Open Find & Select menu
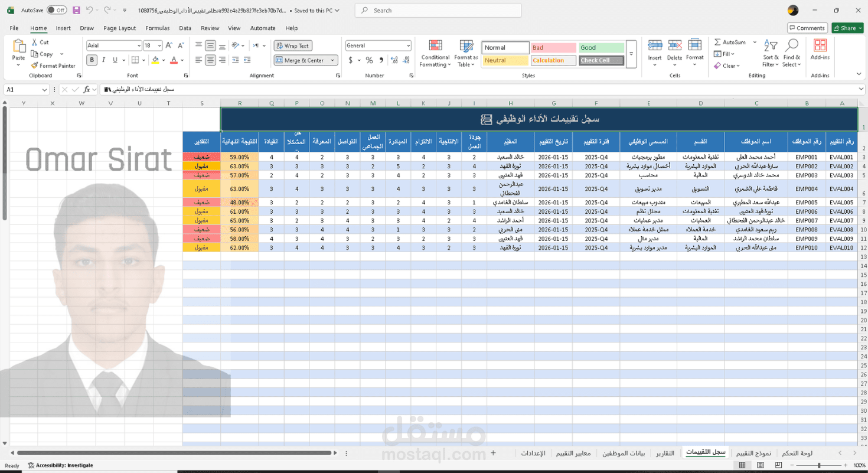This screenshot has width=868, height=473. pyautogui.click(x=792, y=53)
